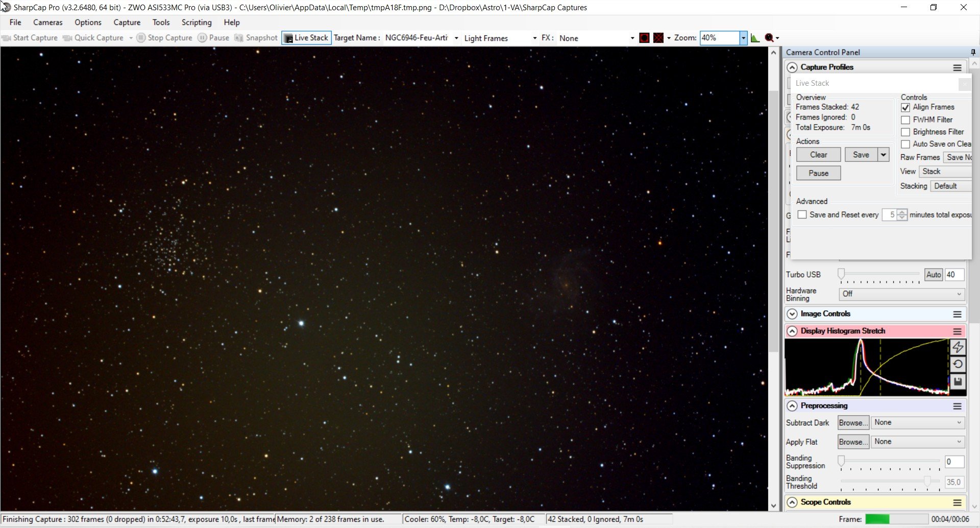Viewport: 980px width, 528px height.
Task: Toggle the Live Stack toolbar button
Action: point(306,38)
